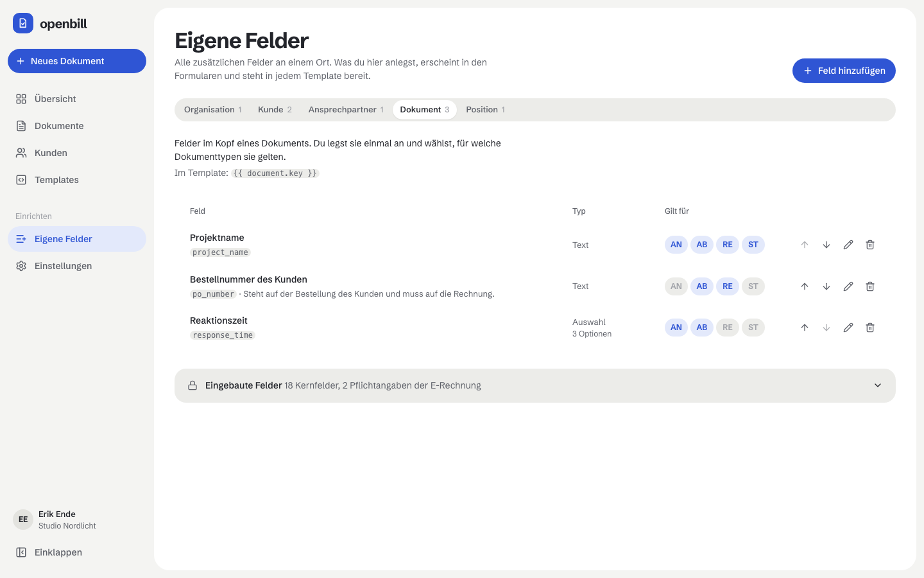The height and width of the screenshot is (578, 924).
Task: Click the {{ document.key }} template code
Action: point(275,173)
